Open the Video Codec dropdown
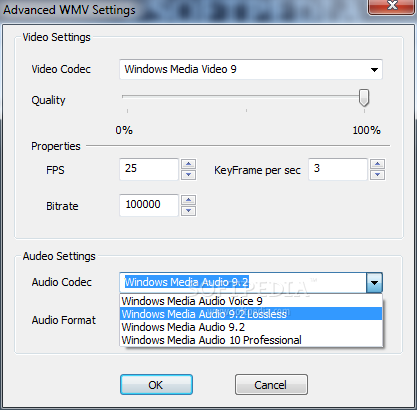 click(251, 69)
